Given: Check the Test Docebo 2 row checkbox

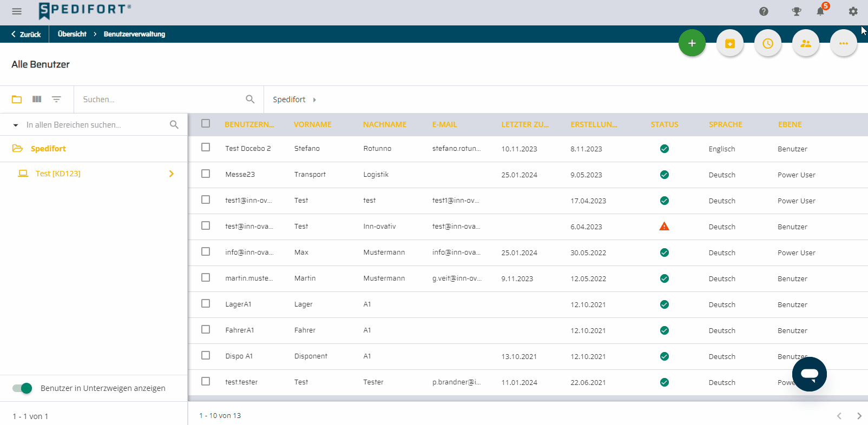Looking at the screenshot, I should [x=206, y=147].
